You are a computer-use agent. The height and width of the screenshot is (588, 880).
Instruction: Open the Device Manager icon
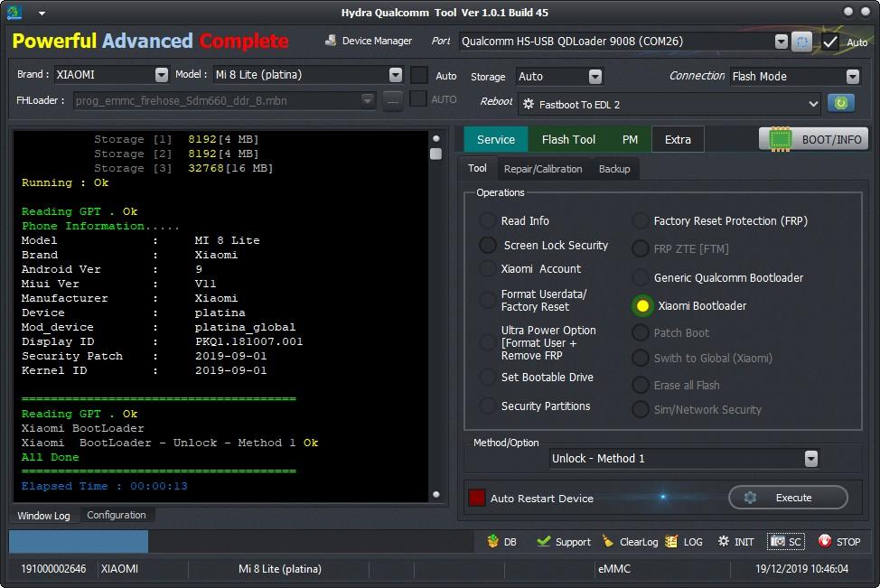pos(331,41)
